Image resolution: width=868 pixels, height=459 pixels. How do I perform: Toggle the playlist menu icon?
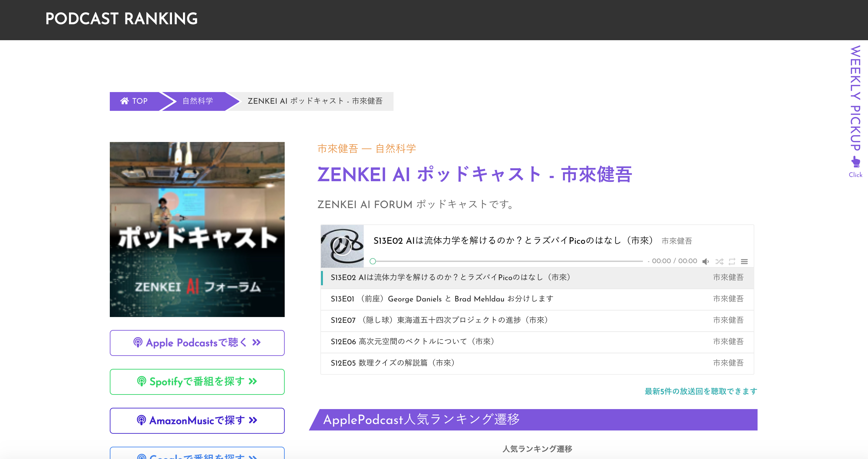click(x=744, y=261)
